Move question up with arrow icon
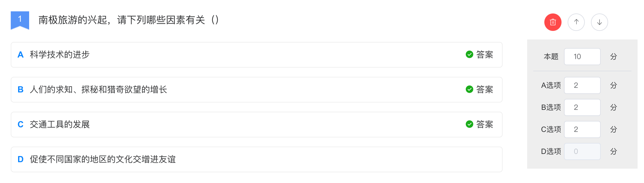The image size is (644, 183). point(576,22)
